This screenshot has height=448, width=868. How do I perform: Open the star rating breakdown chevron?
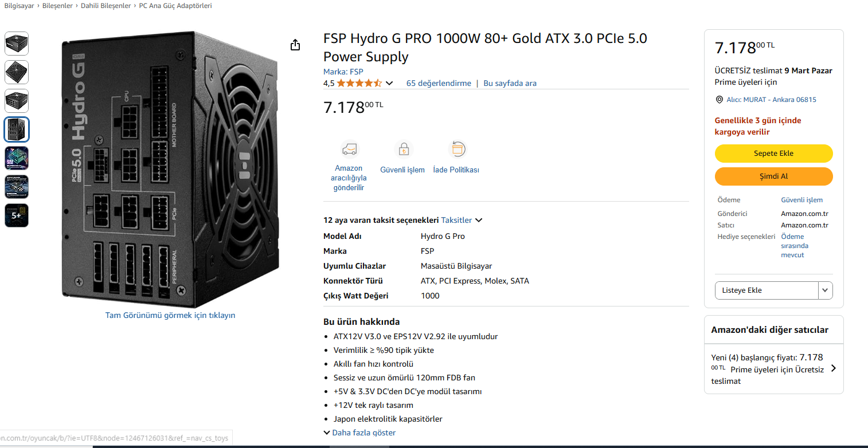click(x=389, y=84)
